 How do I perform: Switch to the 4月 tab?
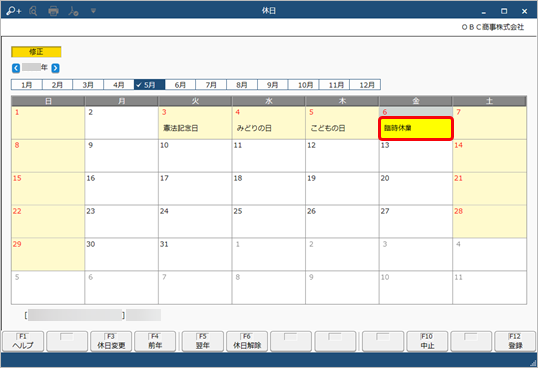coord(119,85)
